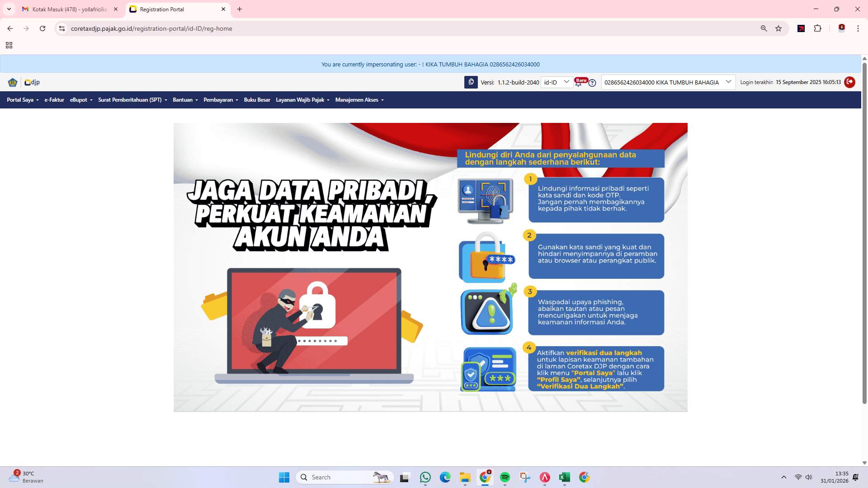
Task: Open the Buku Besar menu item
Action: click(x=257, y=100)
